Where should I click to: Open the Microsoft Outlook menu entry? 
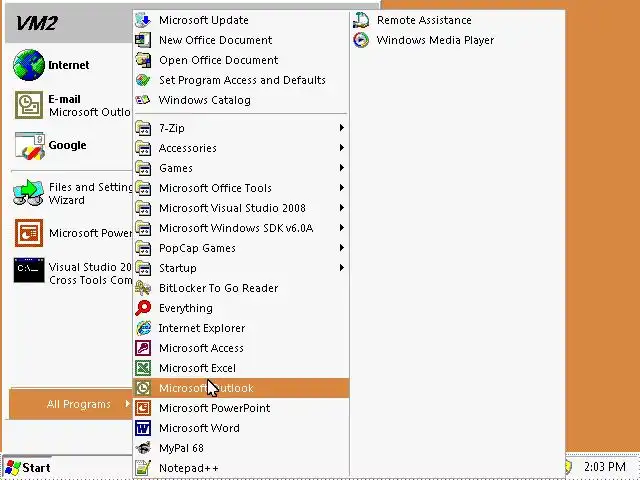coord(206,388)
